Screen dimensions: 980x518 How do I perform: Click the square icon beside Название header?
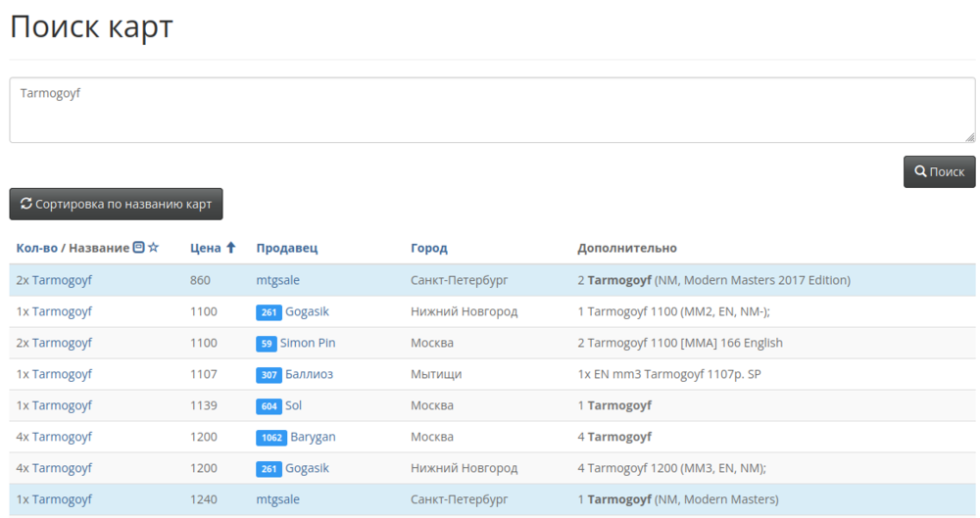138,248
